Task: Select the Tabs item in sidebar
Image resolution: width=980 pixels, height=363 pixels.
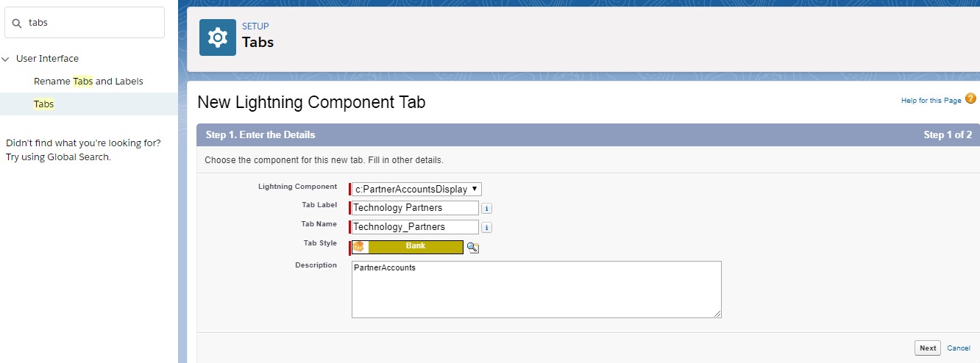Action: coord(44,104)
